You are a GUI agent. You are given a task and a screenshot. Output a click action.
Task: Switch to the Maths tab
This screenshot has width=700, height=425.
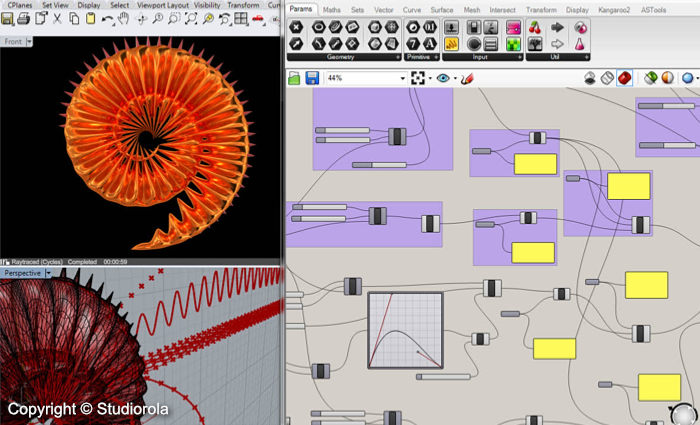pos(332,9)
